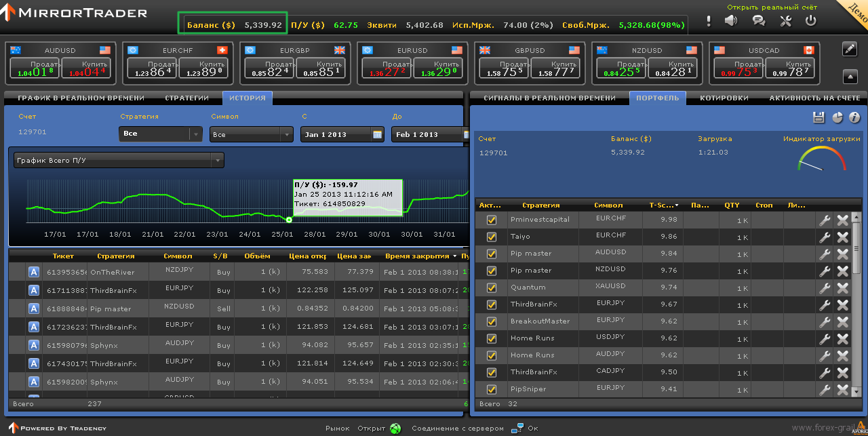Toggle ThirdBrainFx EURJPY checkbox

[492, 304]
